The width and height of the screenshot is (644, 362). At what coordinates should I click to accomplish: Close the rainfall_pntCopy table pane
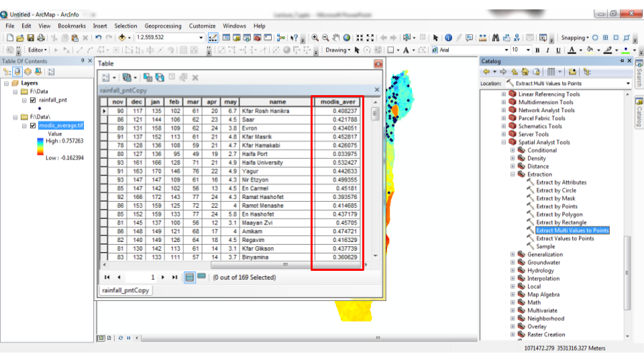pos(377,90)
